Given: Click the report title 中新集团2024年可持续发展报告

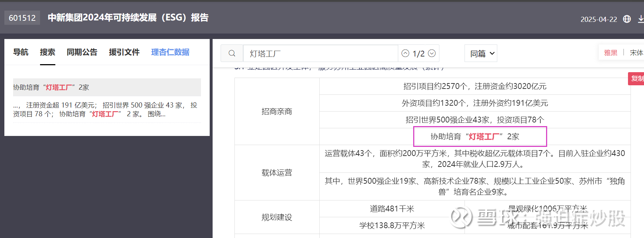Looking at the screenshot, I should click(128, 17).
